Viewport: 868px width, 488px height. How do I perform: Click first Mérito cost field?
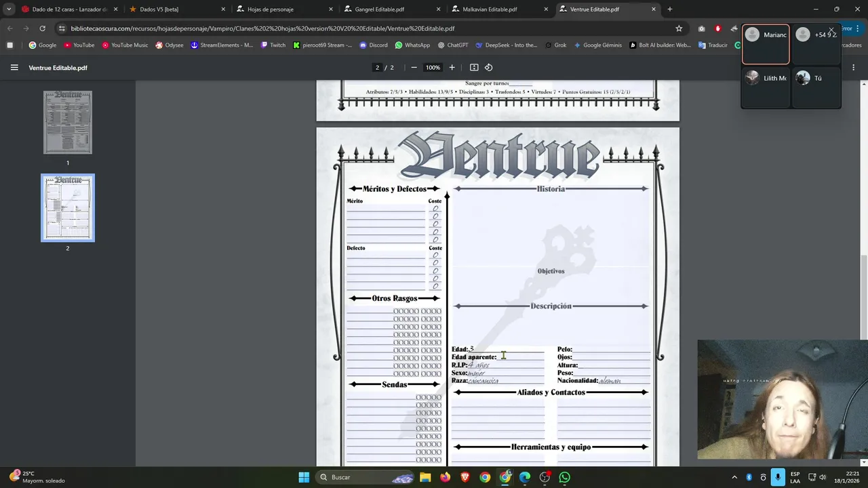435,209
